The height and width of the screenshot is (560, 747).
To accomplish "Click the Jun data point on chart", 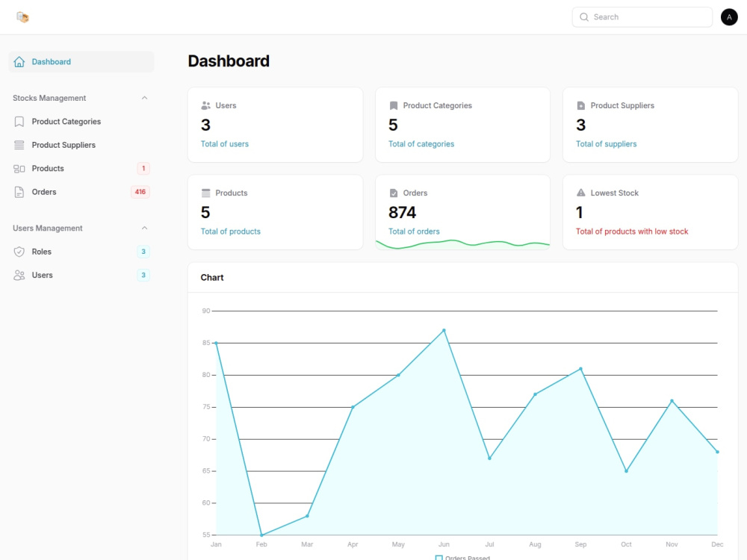I will 444,330.
